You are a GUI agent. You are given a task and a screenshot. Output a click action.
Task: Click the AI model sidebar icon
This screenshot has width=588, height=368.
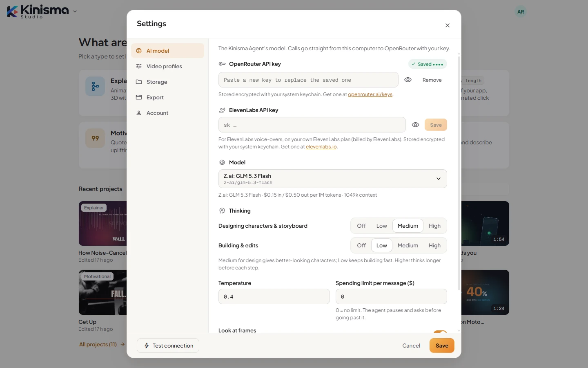139,51
